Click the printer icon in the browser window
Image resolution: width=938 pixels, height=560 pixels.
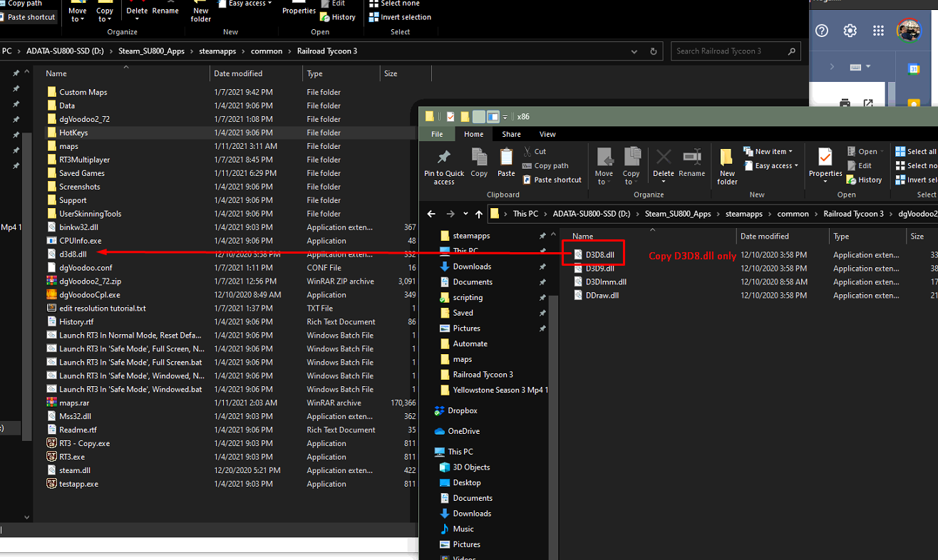pos(845,103)
